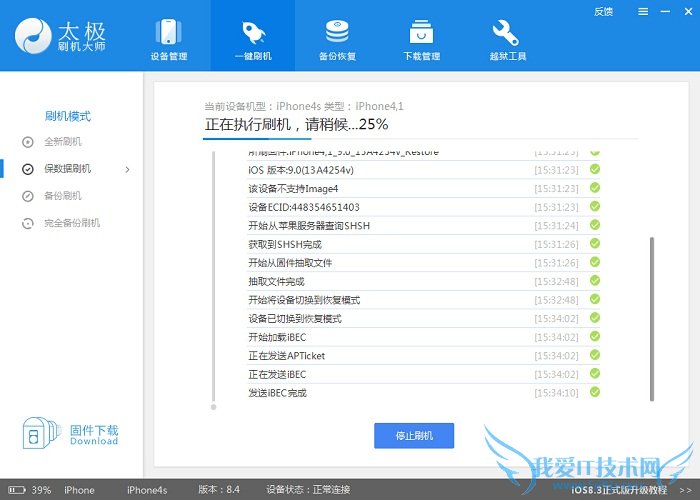Click the 刷机模式 heading

tap(67, 116)
